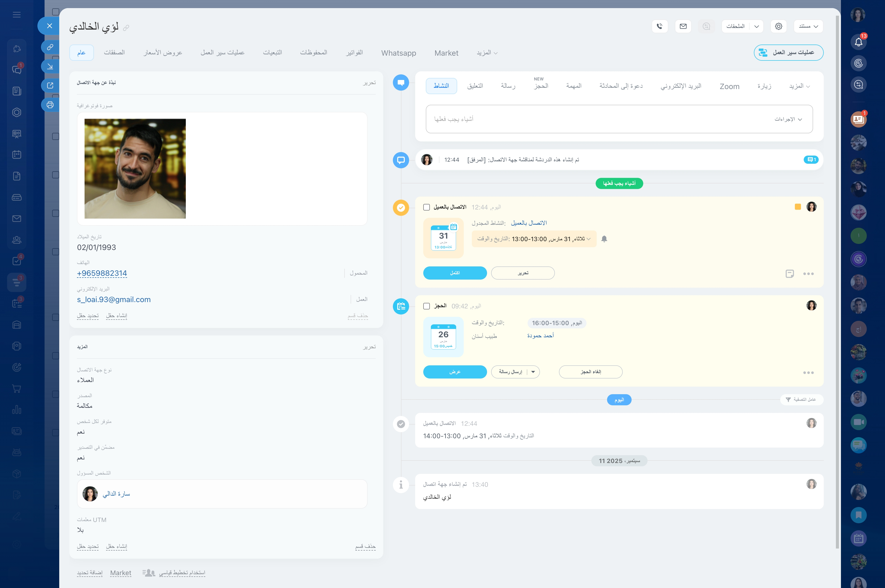Click the اليوم date marker
Screen dimensions: 885x588
point(619,400)
